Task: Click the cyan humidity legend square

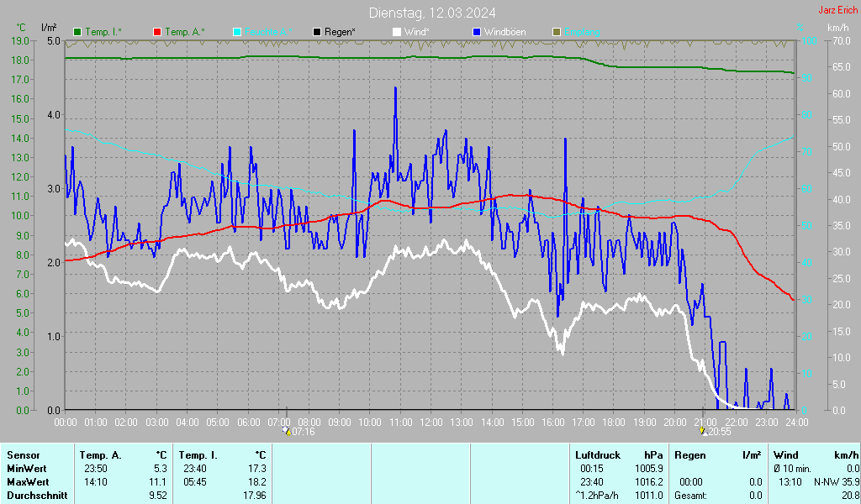Action: point(237,32)
